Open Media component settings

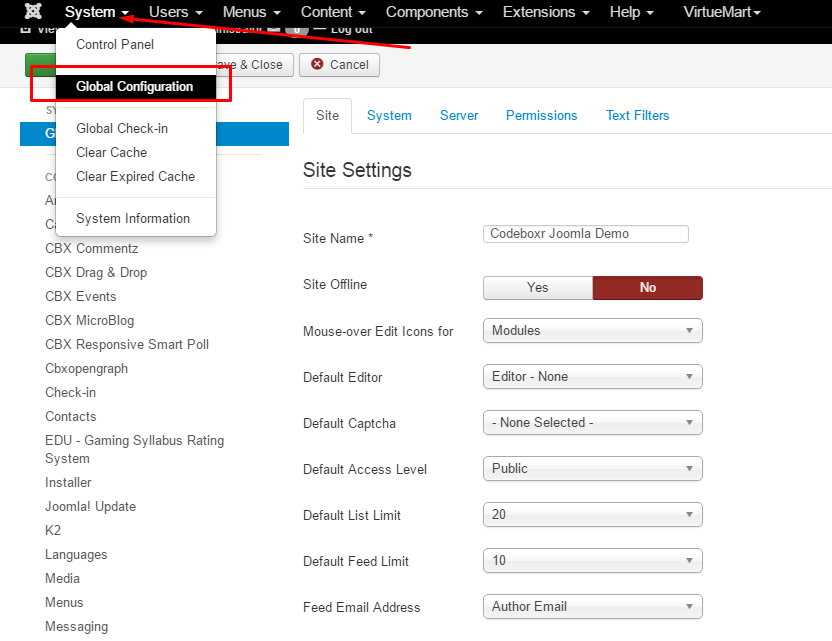click(x=63, y=578)
